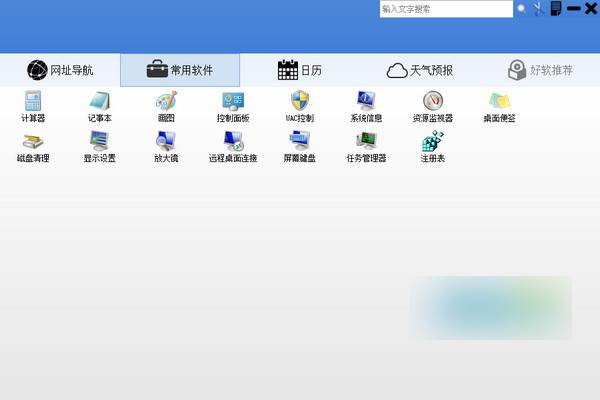Open the 天气预报 weather tab

coord(420,70)
